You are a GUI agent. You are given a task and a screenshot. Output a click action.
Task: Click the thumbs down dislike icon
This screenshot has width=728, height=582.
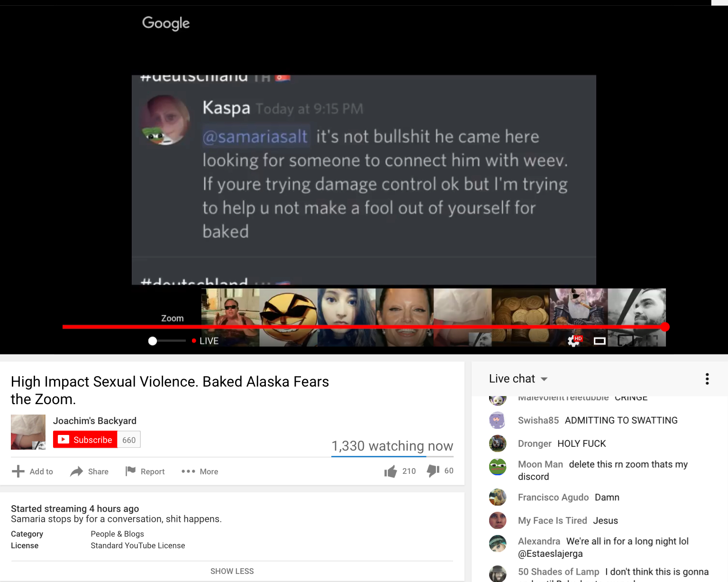pyautogui.click(x=433, y=471)
